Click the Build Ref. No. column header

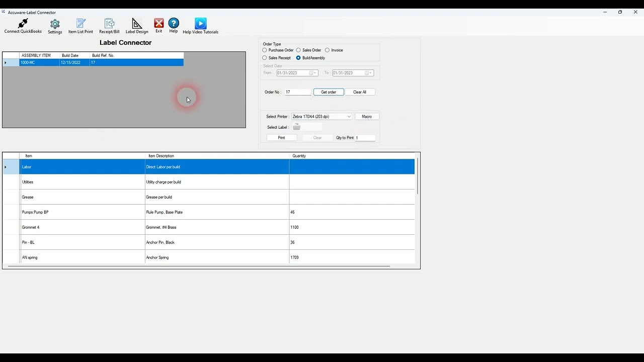[136, 55]
